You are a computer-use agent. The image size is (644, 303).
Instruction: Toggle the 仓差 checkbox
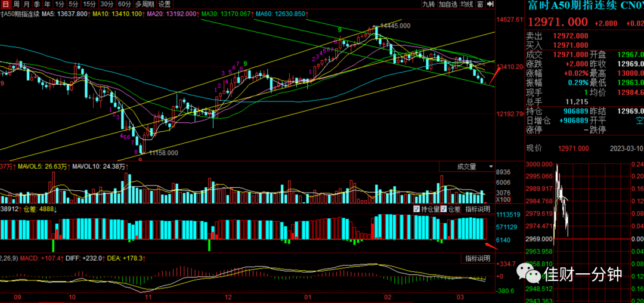(x=451, y=209)
